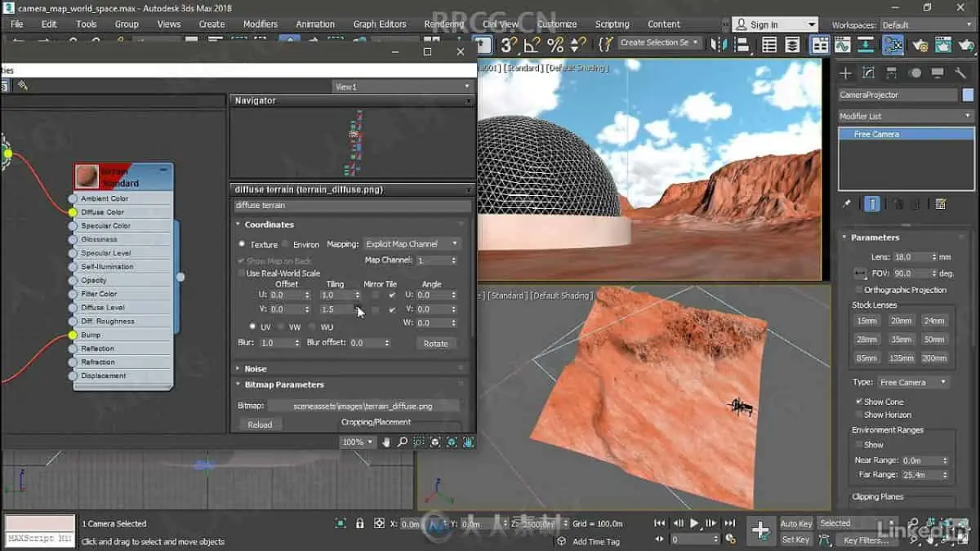Enable Use Real-World Scale checkbox
Viewport: 980px width, 551px height.
point(241,273)
